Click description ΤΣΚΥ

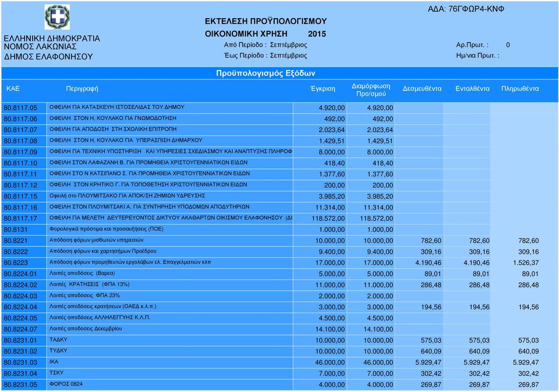(x=56, y=373)
